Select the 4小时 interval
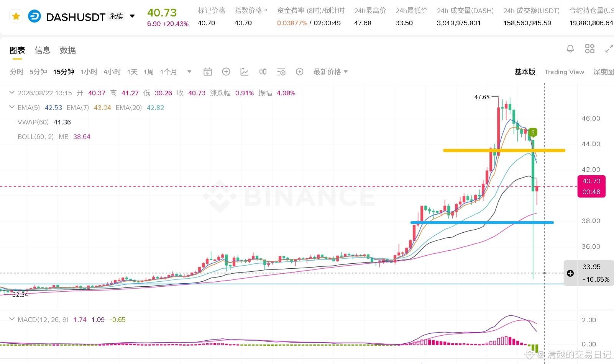Image resolution: width=614 pixels, height=364 pixels. click(x=112, y=72)
